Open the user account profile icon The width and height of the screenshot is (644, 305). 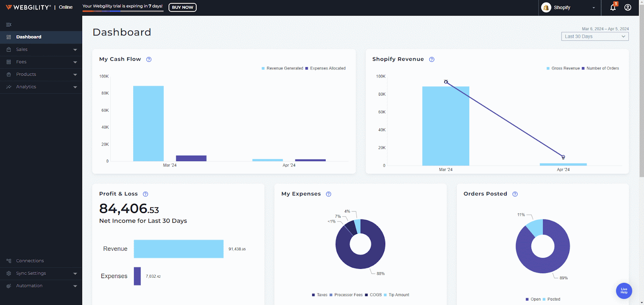627,8
